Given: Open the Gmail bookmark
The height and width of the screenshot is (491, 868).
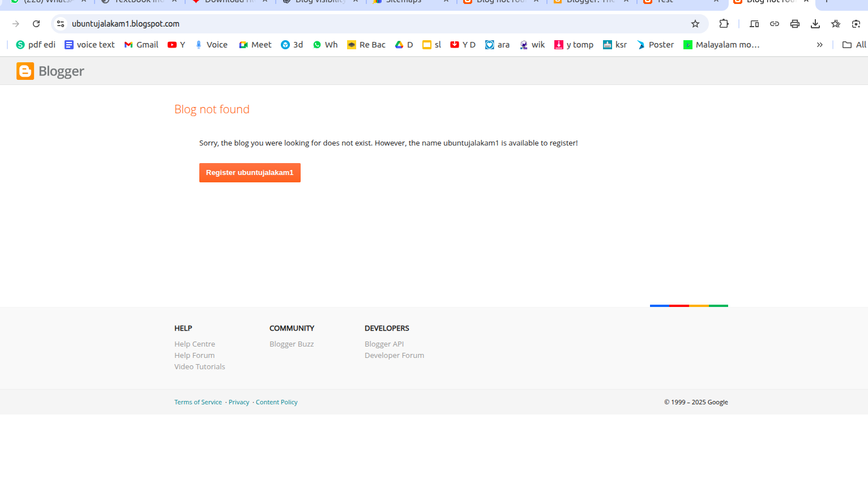Looking at the screenshot, I should coord(141,45).
